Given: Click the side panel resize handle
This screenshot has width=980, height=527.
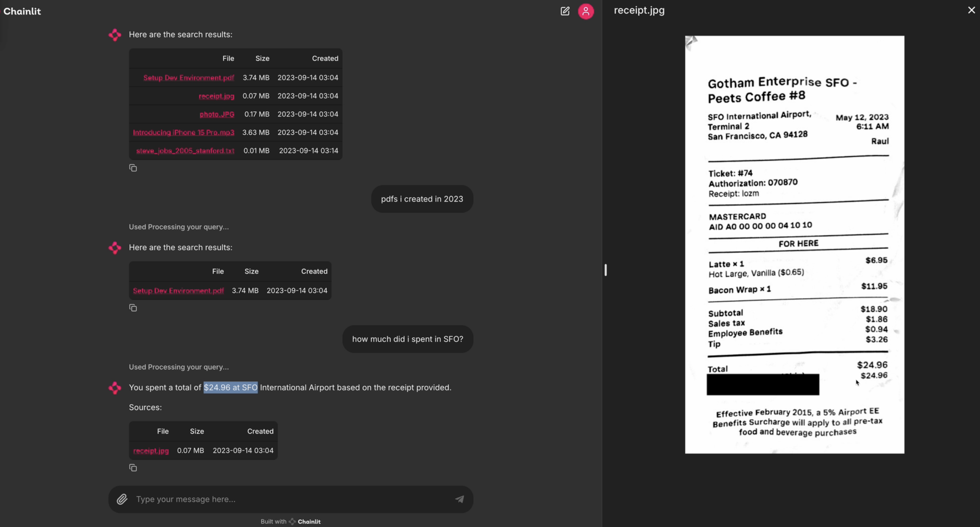Looking at the screenshot, I should tap(605, 270).
